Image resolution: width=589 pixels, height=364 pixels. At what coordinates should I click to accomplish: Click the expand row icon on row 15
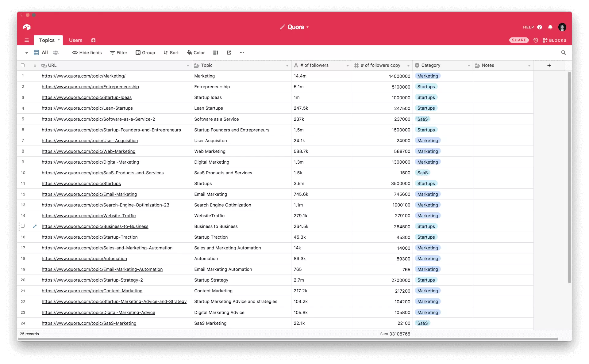[x=35, y=226]
